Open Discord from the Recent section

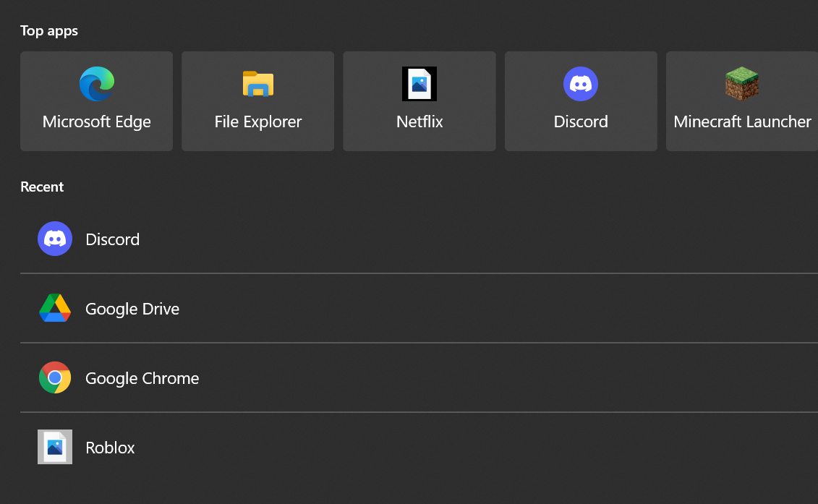(112, 239)
